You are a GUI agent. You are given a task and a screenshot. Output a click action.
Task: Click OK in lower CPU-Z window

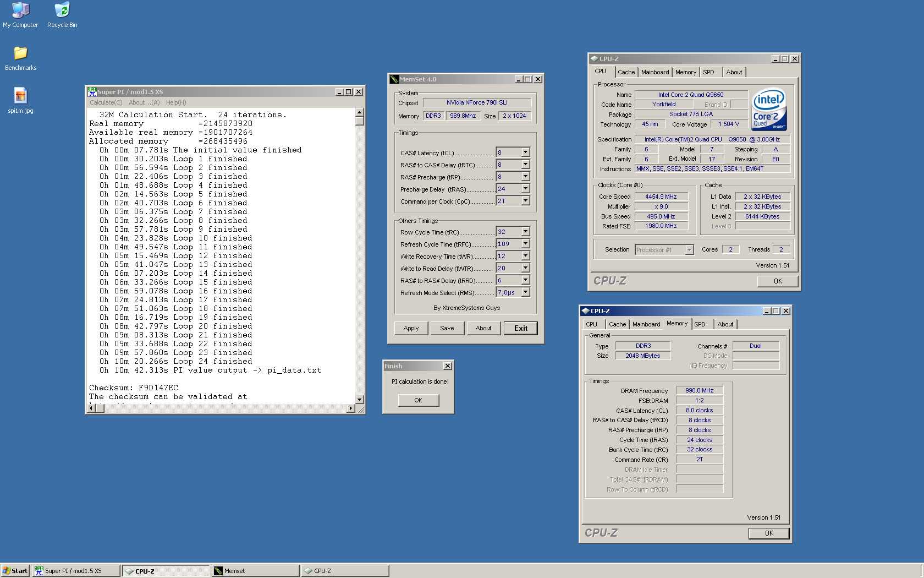[768, 533]
